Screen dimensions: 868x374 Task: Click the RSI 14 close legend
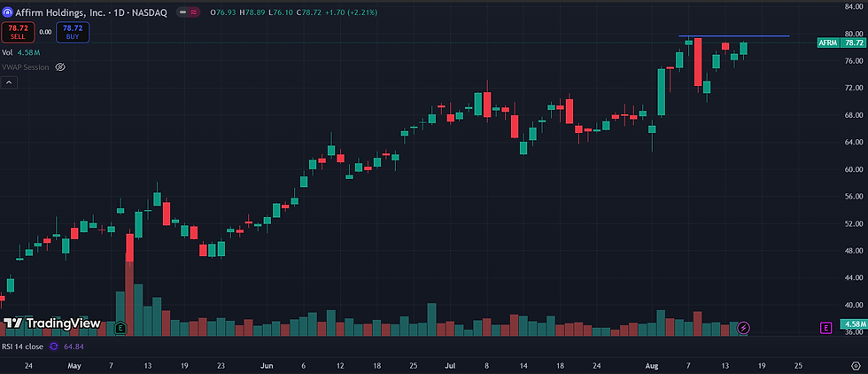[23, 347]
